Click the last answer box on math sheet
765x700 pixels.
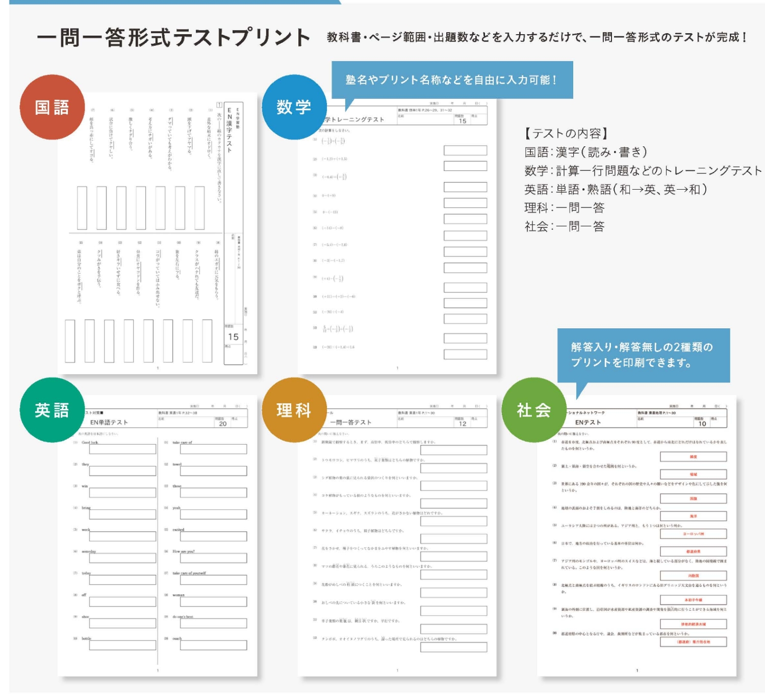(x=465, y=354)
